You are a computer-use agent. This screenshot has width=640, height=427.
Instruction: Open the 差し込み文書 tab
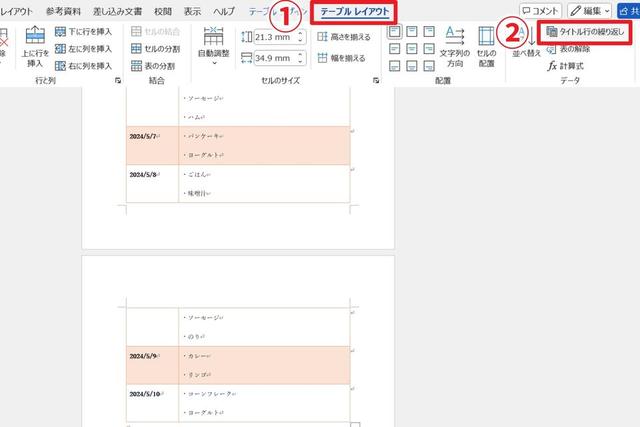tap(118, 11)
